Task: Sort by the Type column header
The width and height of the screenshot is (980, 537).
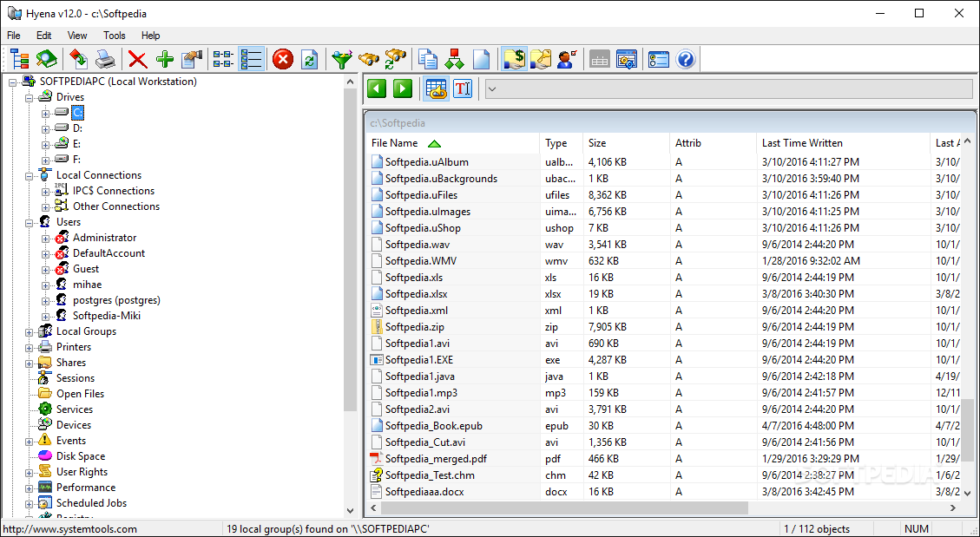Action: click(x=562, y=143)
